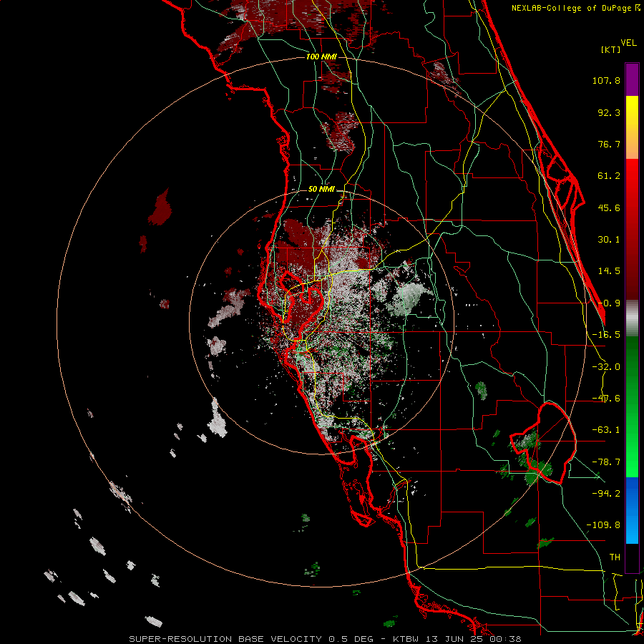Click the bright green segment of color bar

(x=632, y=460)
